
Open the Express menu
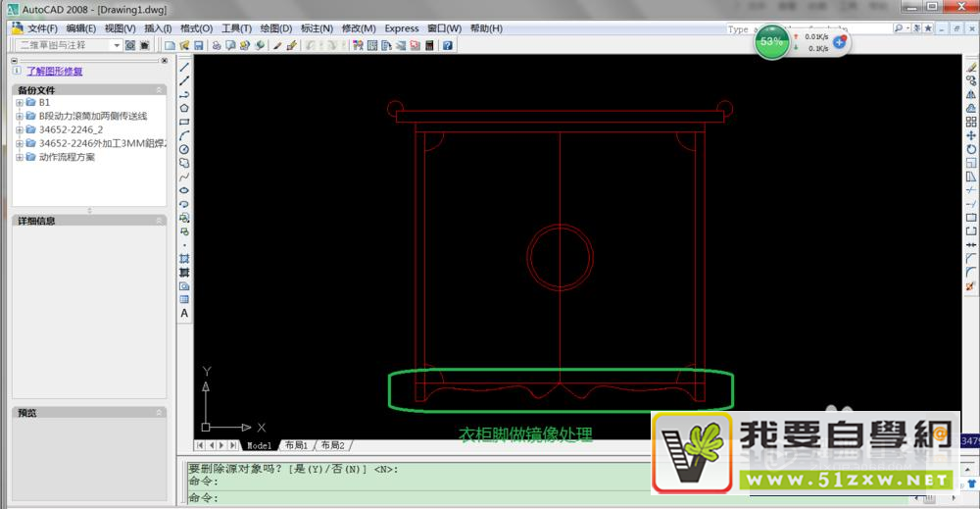(401, 28)
